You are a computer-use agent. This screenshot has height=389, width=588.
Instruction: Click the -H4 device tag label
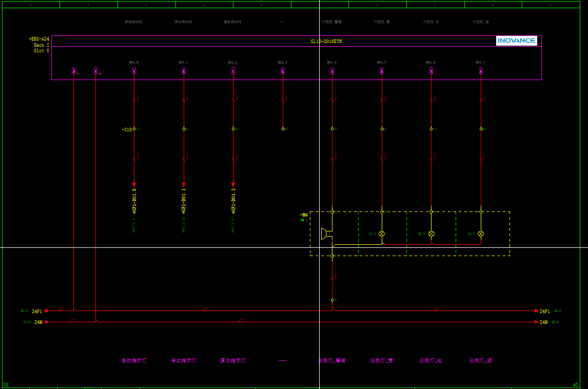[x=304, y=215]
